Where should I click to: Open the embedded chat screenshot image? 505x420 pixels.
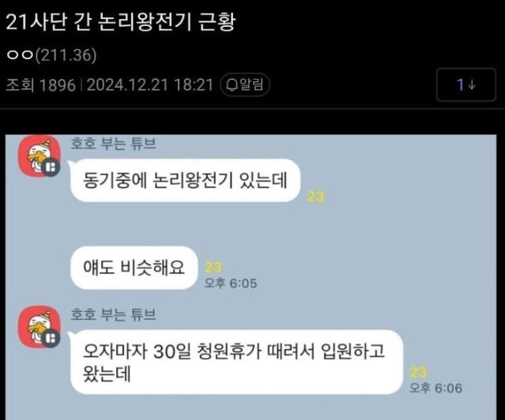click(x=251, y=277)
